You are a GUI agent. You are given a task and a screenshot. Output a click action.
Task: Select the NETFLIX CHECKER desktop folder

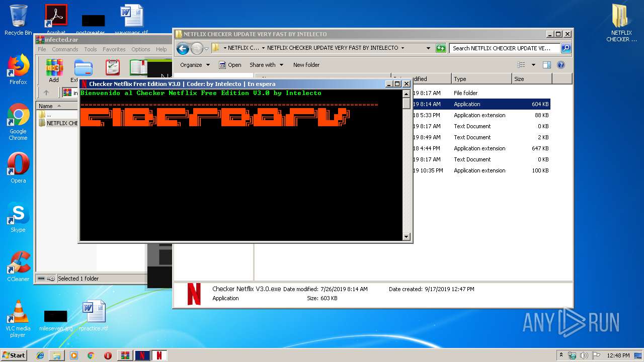pyautogui.click(x=621, y=23)
